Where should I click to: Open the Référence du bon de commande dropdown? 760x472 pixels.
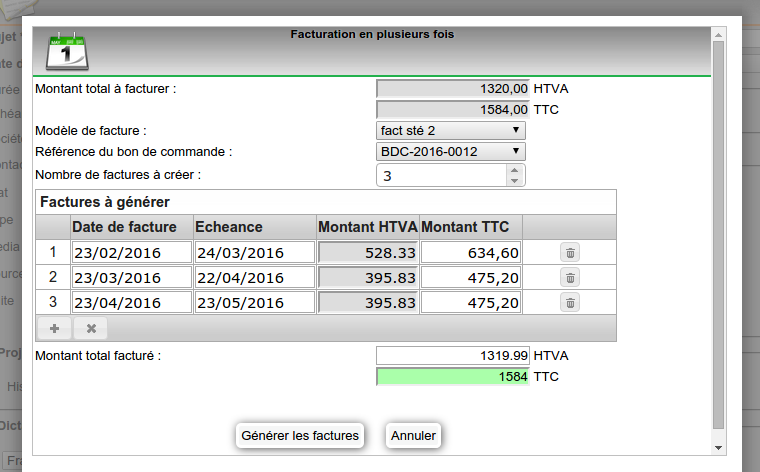point(451,152)
